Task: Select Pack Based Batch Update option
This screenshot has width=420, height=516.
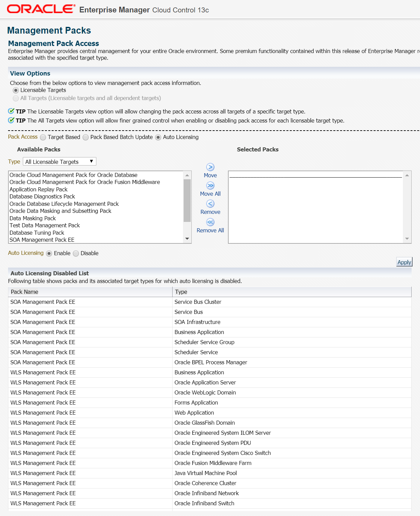Action: tap(86, 137)
